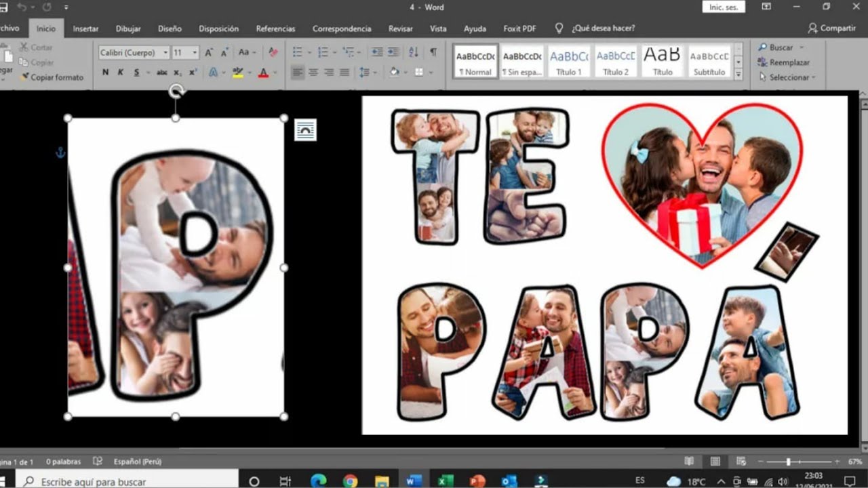
Task: Toggle strikethrough (abc) formatting
Action: coord(162,73)
